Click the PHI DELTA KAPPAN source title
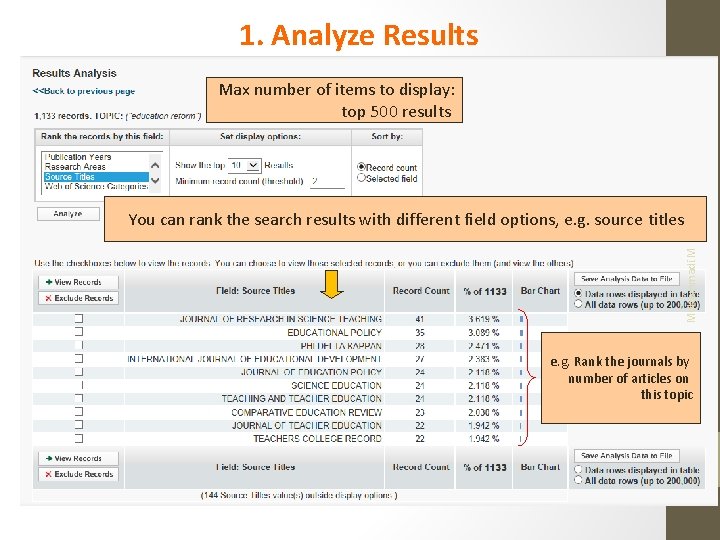Image resolution: width=720 pixels, height=540 pixels. [x=341, y=346]
